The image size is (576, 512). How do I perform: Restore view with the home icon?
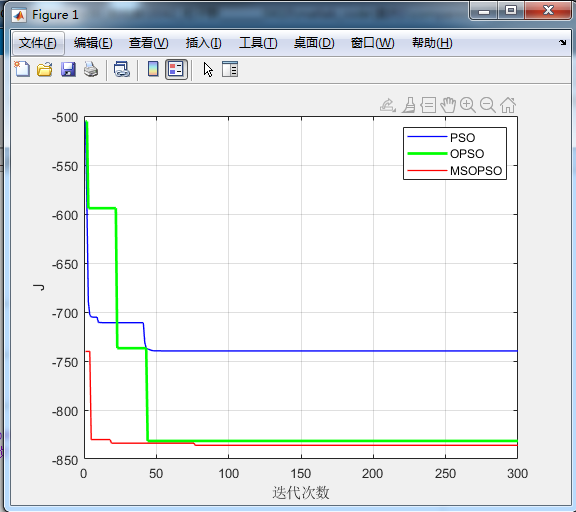pos(508,105)
